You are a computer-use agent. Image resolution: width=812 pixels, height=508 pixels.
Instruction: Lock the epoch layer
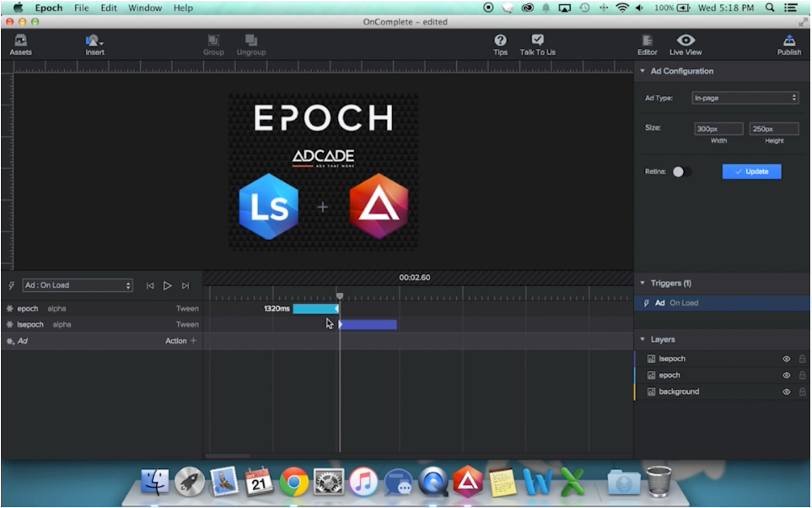[802, 376]
